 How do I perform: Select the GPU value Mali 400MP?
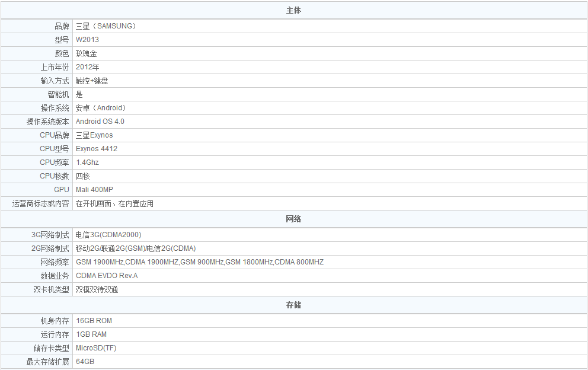(x=94, y=190)
